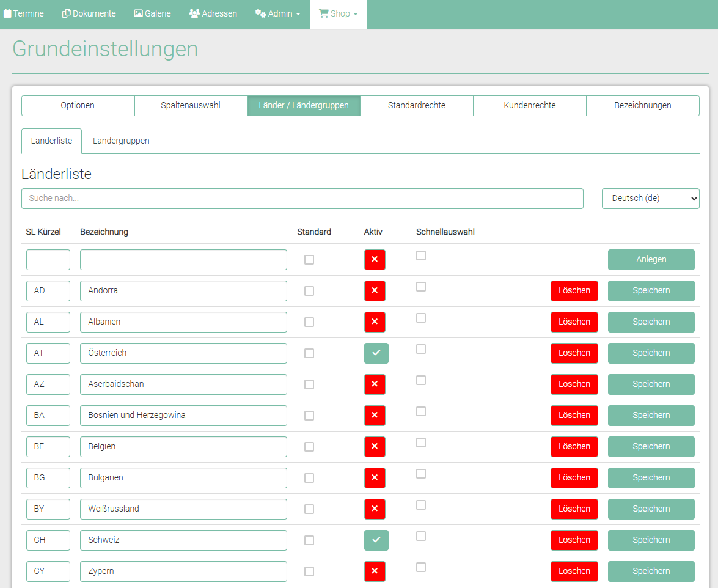Image resolution: width=718 pixels, height=588 pixels.
Task: Activate Andorra via its red X icon
Action: click(375, 291)
